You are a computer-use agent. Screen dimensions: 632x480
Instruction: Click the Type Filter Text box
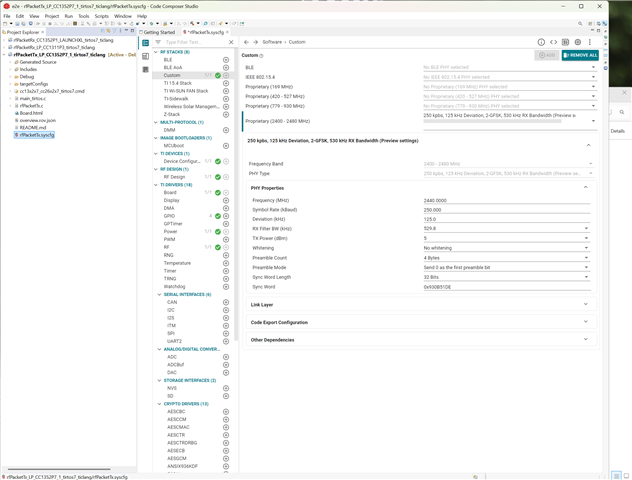(x=195, y=42)
